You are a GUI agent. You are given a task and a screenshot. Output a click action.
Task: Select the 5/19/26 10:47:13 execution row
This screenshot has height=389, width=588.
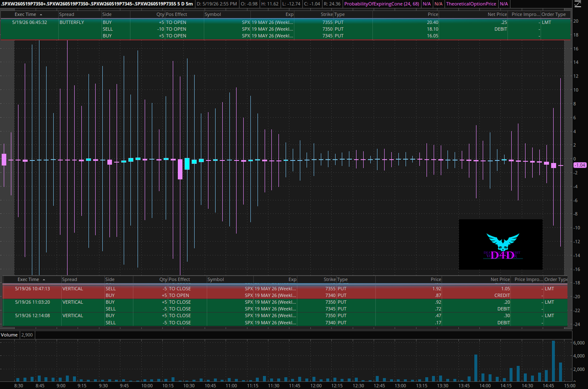pos(285,292)
